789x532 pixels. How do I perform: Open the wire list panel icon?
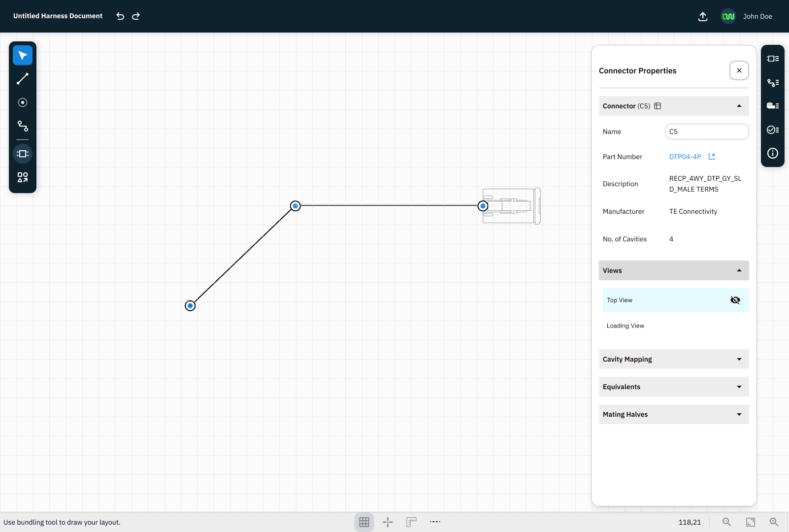tap(773, 83)
